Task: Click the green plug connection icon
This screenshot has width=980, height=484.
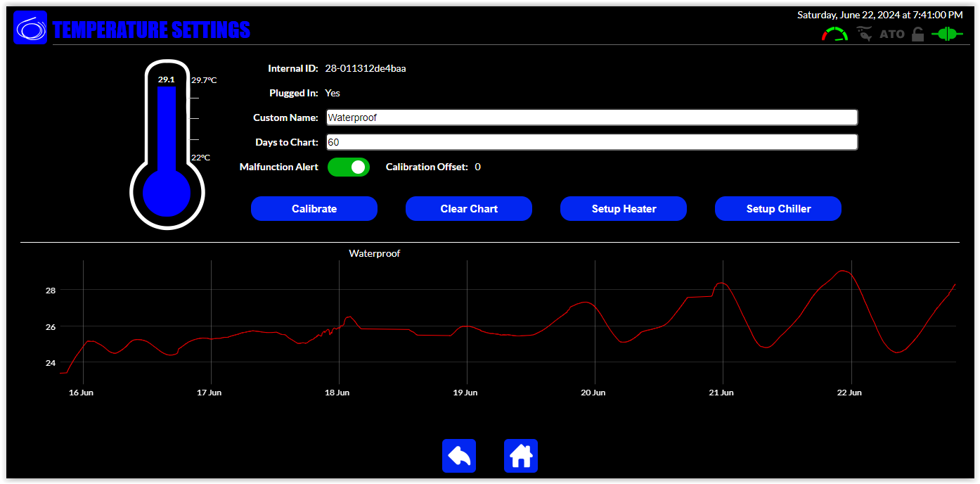Action: (x=947, y=34)
